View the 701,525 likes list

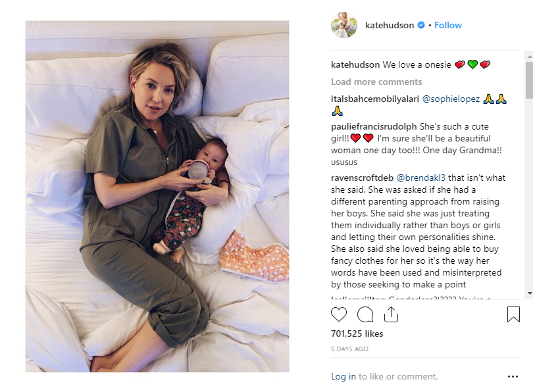357,333
